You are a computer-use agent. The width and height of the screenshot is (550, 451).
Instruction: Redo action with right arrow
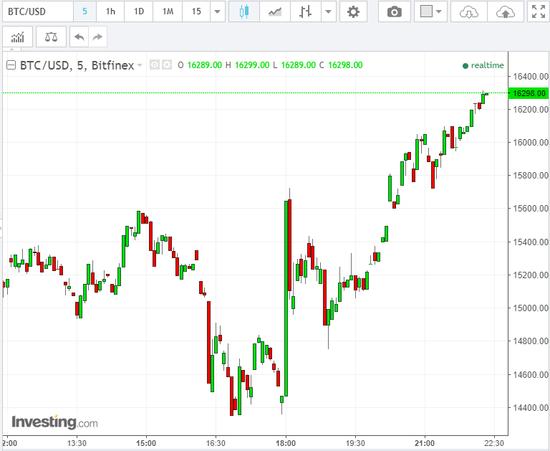98,37
